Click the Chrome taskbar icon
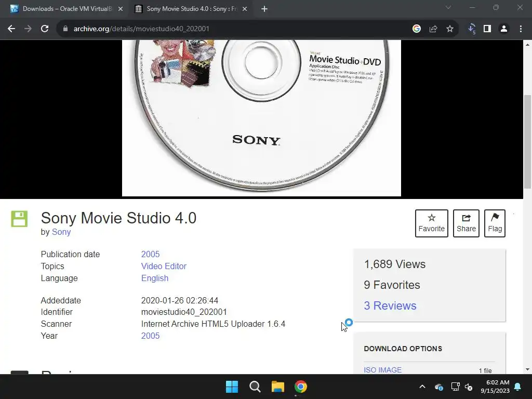Viewport: 532px width, 399px height. click(x=301, y=387)
